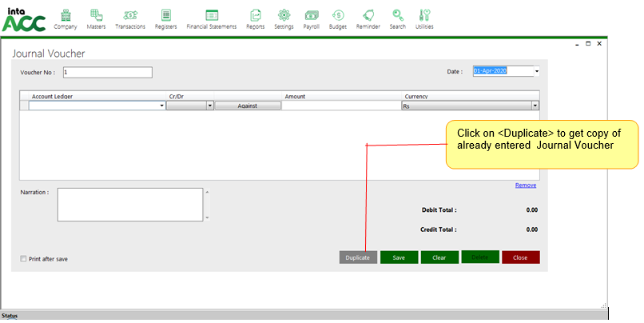
Task: Expand the Cr/Dr dropdown
Action: point(210,106)
